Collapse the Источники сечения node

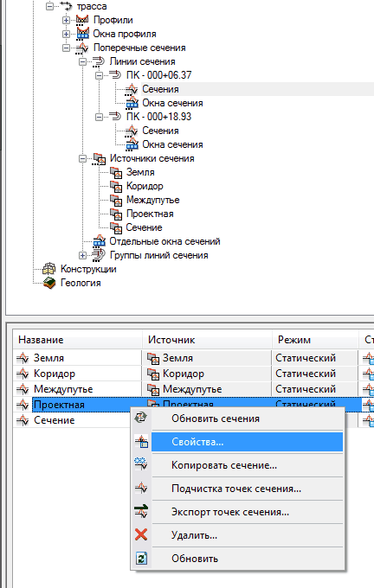click(x=82, y=158)
